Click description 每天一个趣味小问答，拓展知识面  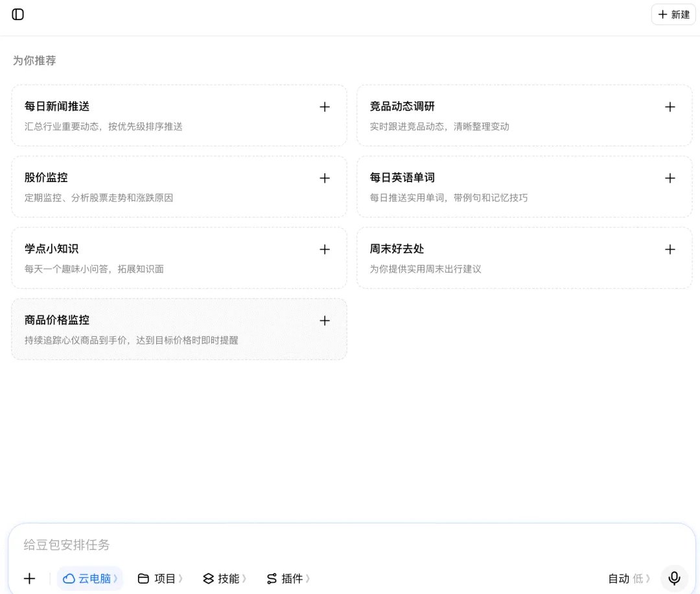tap(94, 269)
